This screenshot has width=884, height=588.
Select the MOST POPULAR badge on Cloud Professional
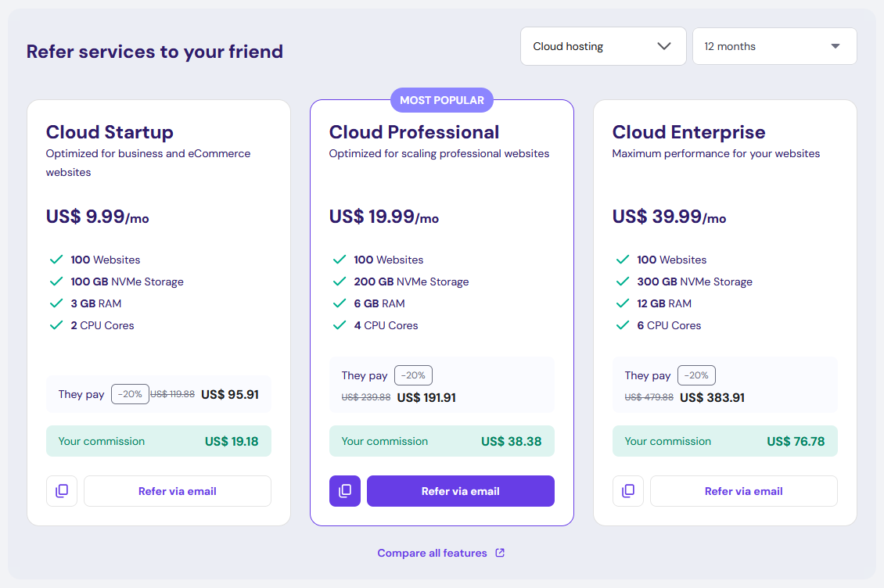pyautogui.click(x=441, y=100)
